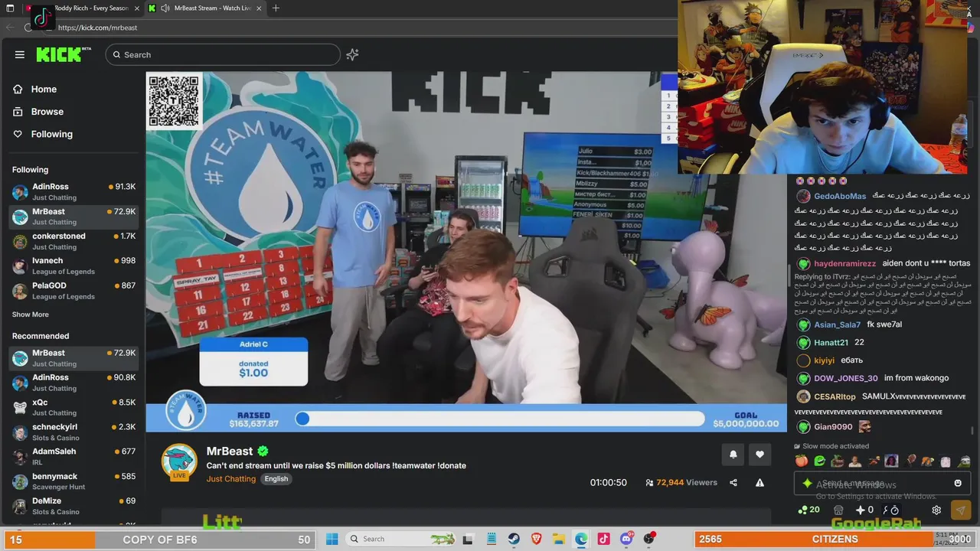Click username haydenramirezz in chat
Screen dimensions: 980x551
844,263
